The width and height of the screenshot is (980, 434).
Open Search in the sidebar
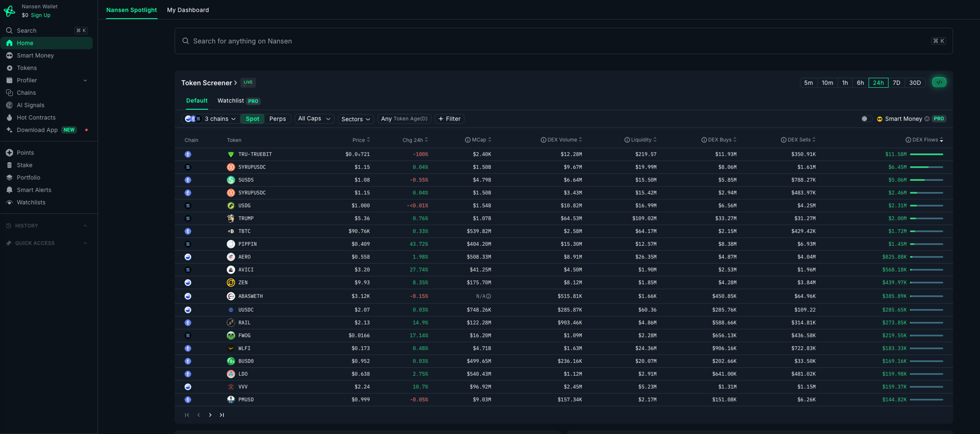click(x=46, y=31)
